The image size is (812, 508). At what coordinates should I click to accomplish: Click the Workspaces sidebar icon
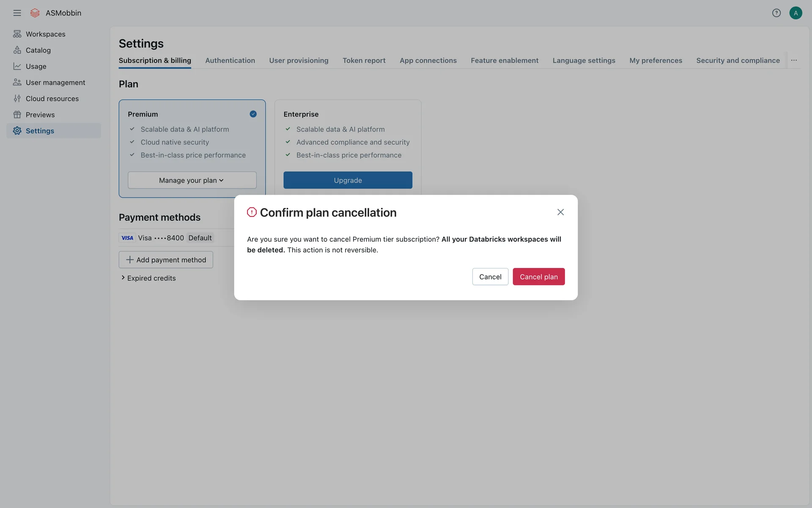(x=17, y=34)
